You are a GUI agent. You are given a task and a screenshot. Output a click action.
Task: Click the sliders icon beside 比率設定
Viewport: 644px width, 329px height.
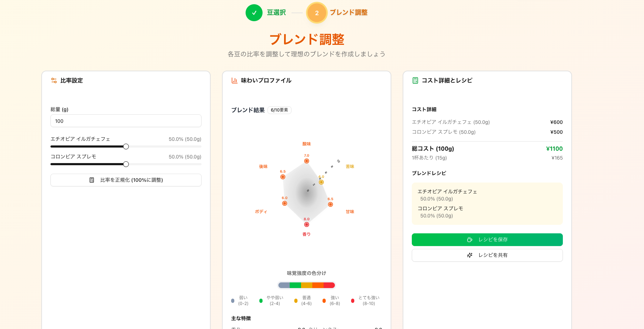click(54, 80)
